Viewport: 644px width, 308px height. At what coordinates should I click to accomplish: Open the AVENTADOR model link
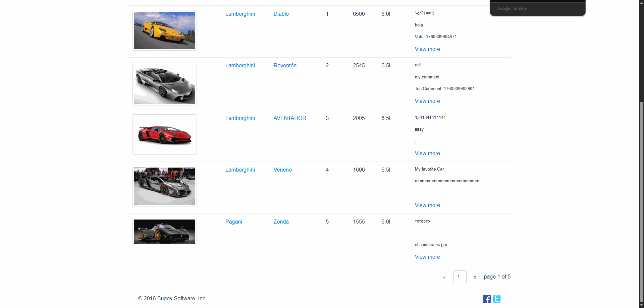pos(289,118)
